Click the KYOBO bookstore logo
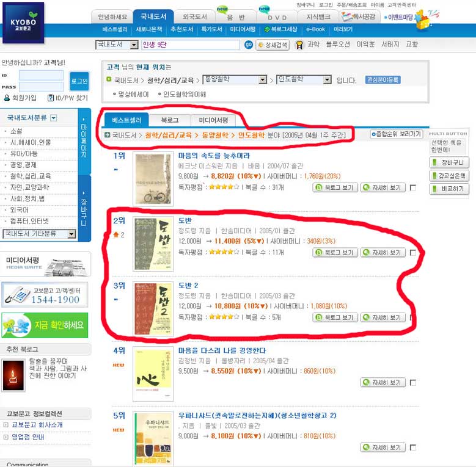476x467 pixels. click(23, 23)
